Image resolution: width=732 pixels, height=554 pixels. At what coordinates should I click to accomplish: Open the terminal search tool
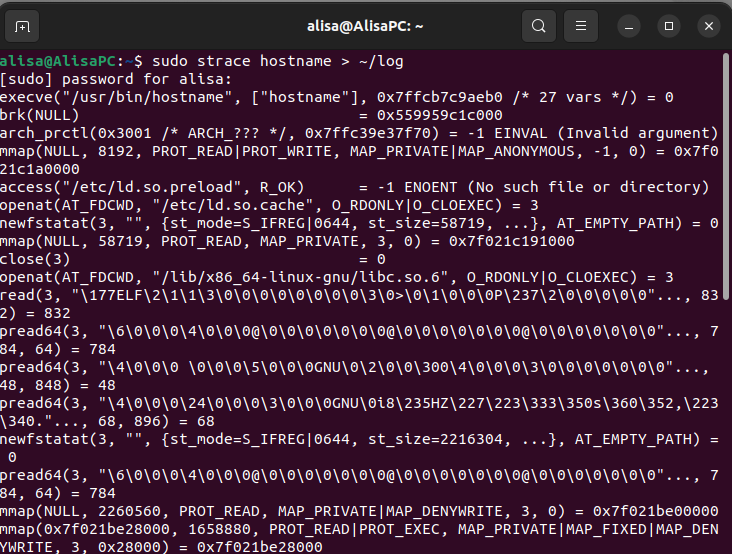539,26
